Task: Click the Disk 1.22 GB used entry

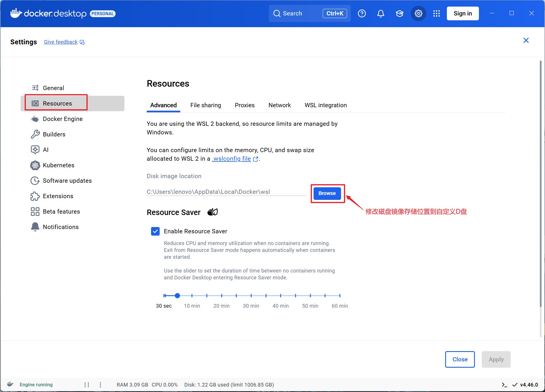Action: (229, 385)
